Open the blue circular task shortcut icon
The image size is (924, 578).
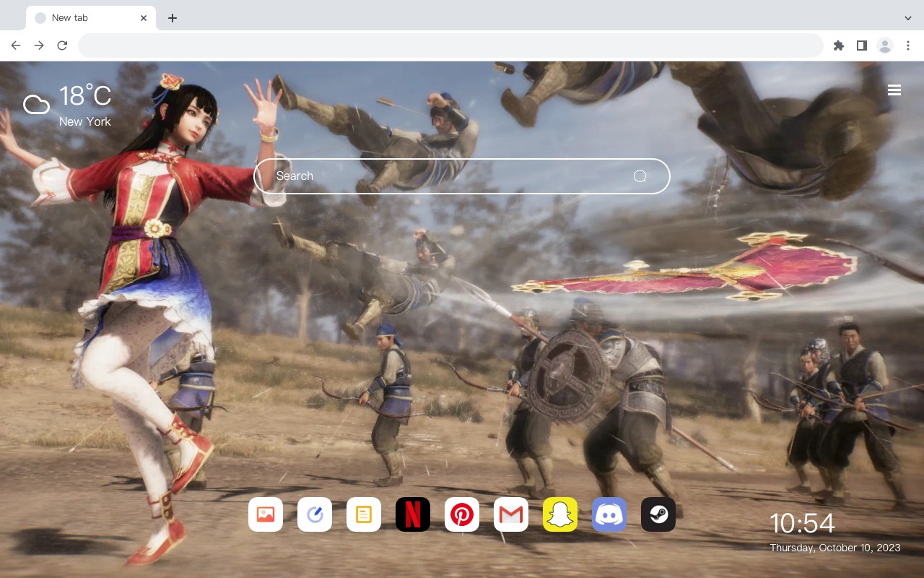(x=315, y=514)
